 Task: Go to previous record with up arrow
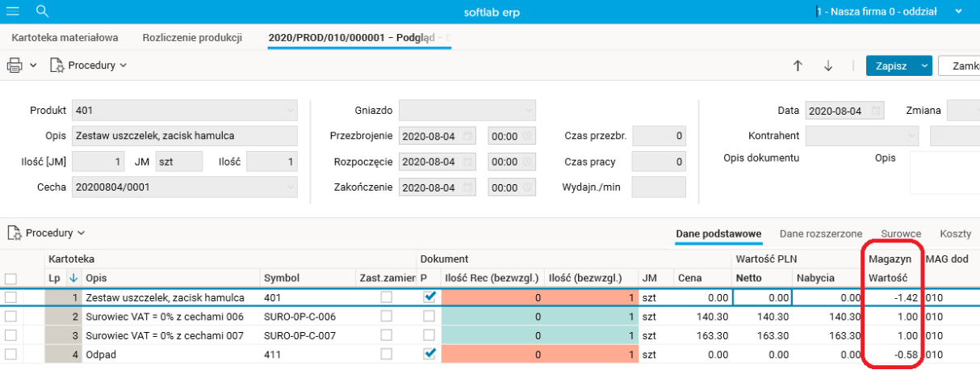(x=798, y=65)
